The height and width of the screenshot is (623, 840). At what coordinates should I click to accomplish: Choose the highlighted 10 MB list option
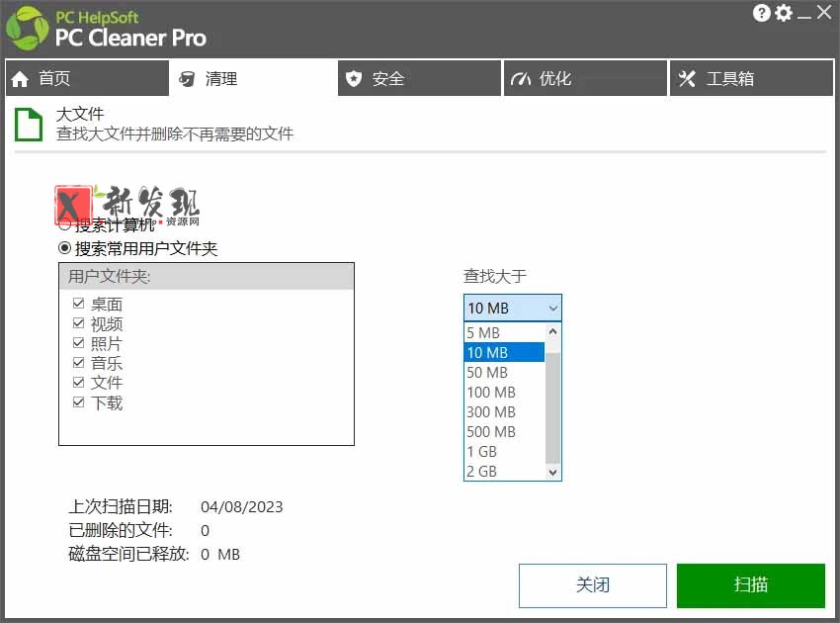(504, 352)
